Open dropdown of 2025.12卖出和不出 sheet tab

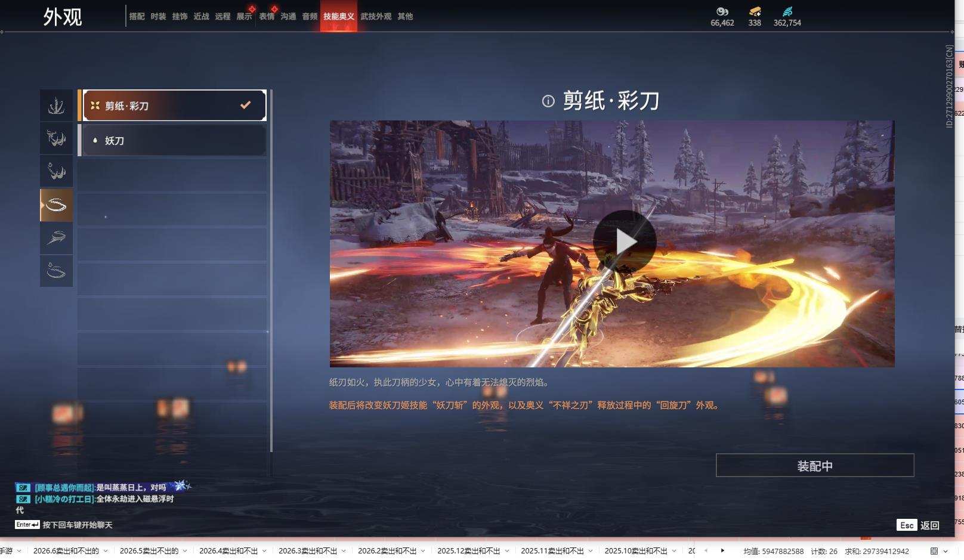coord(506,551)
